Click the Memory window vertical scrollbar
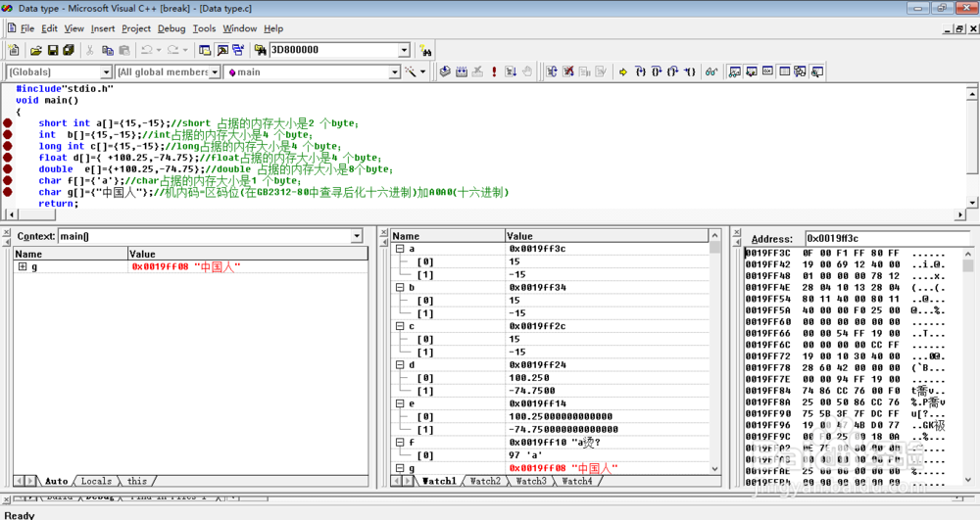The image size is (980, 520). [x=968, y=366]
